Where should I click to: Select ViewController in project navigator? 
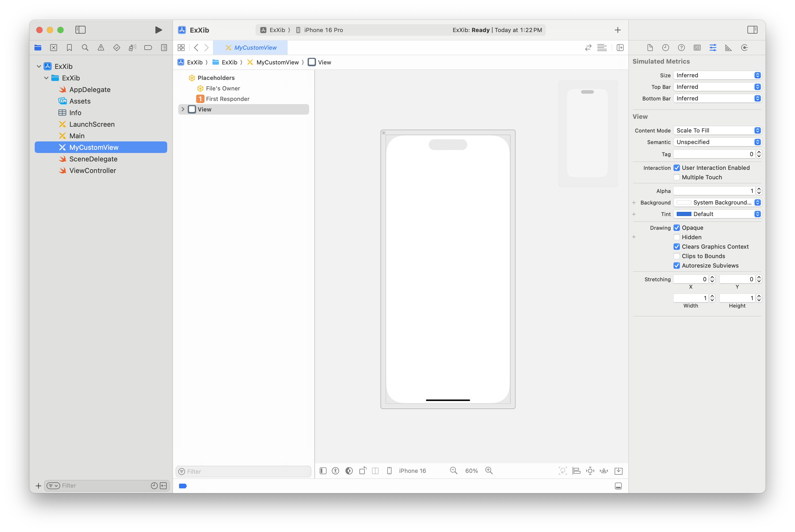coord(93,171)
